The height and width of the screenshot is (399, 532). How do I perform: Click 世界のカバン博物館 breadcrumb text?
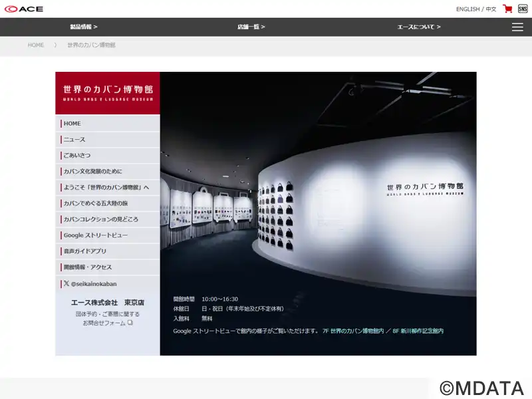pos(91,45)
